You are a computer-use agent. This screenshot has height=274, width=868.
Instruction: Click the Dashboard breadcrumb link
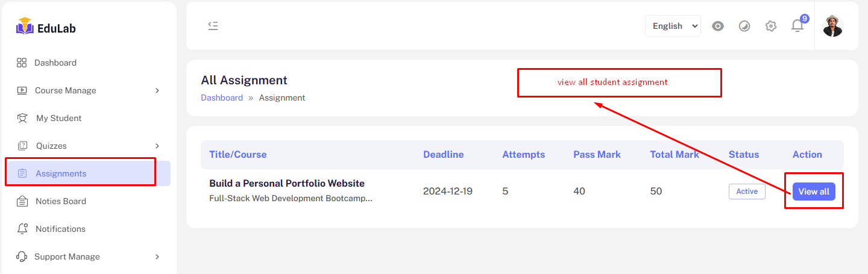coord(222,98)
